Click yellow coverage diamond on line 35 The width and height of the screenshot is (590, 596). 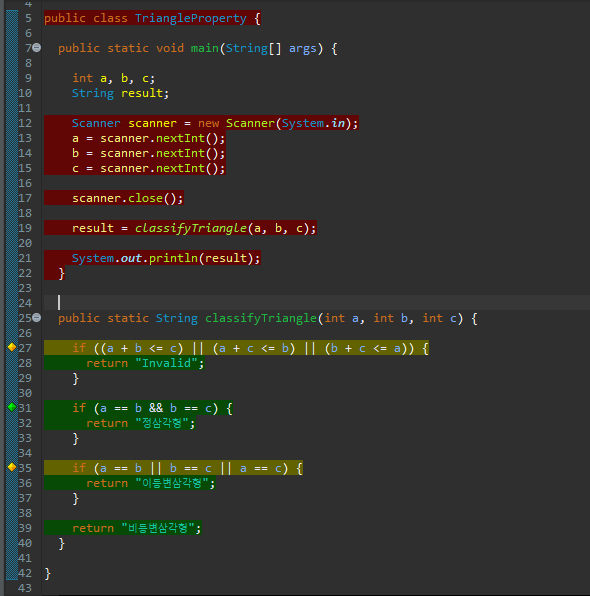coord(12,467)
